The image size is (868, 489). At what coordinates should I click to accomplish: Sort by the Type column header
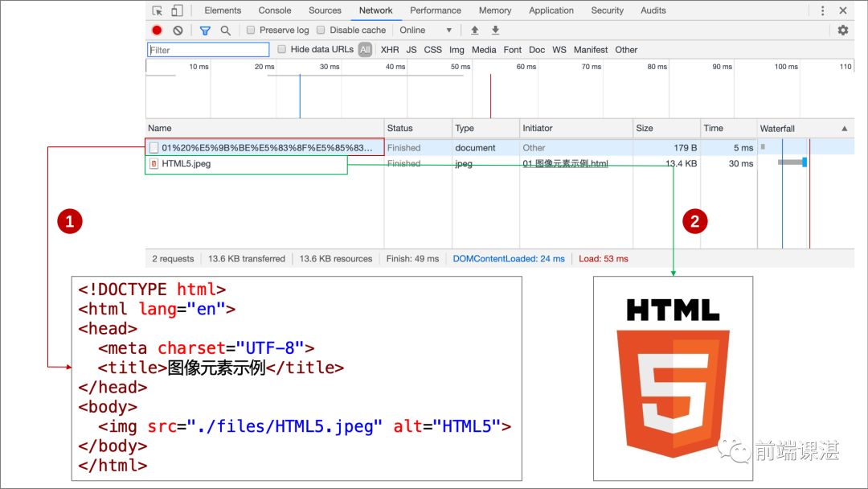(485, 129)
